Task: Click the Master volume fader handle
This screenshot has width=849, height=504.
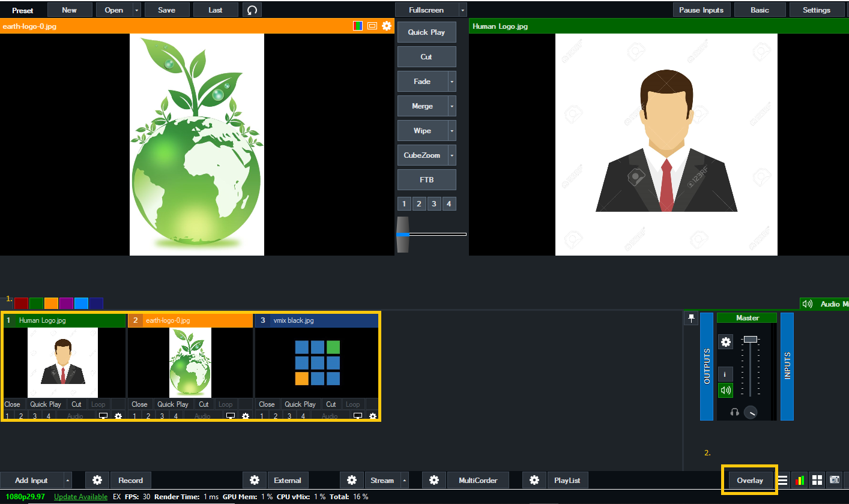Action: 750,340
